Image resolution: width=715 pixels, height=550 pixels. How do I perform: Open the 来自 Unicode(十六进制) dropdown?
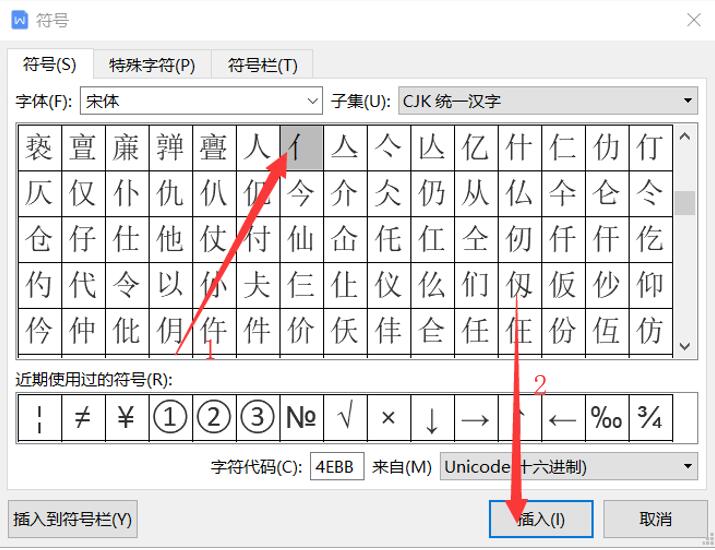tap(569, 466)
